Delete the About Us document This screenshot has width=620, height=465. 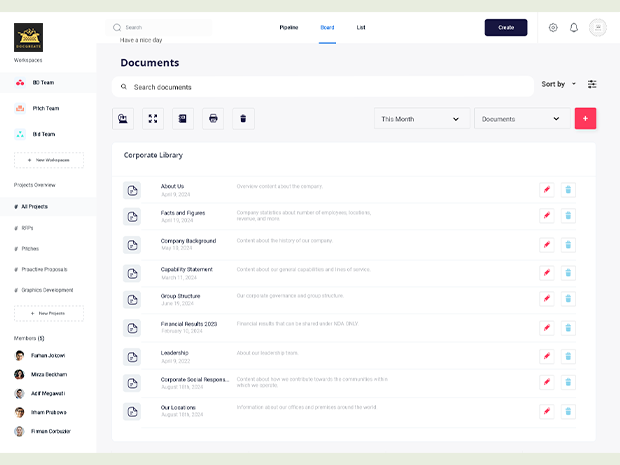click(x=568, y=190)
